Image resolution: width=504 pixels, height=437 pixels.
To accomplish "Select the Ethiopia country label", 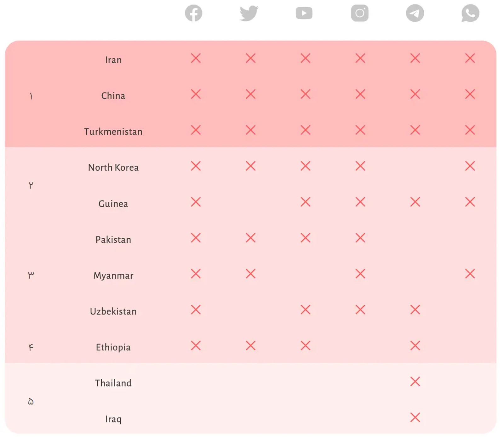I will (x=113, y=347).
